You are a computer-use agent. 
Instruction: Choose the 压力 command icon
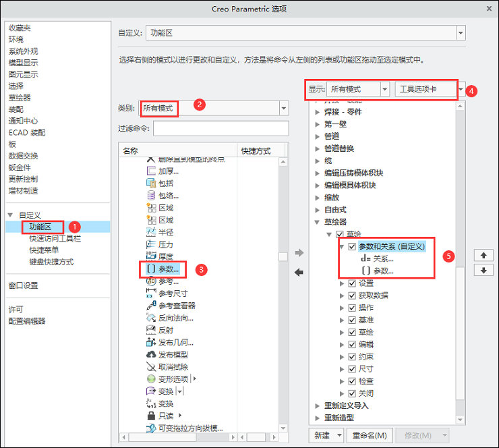point(151,244)
